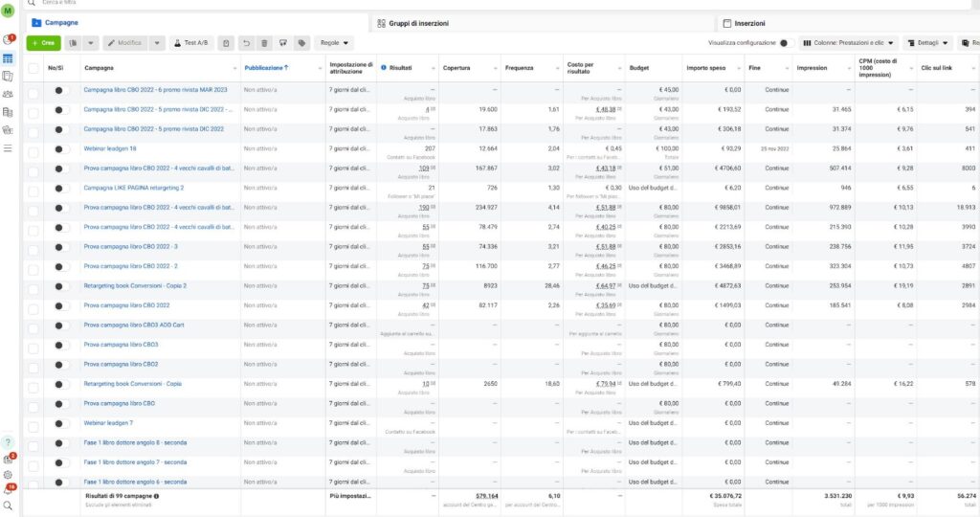
Task: Open the green M account avatar
Action: point(8,11)
